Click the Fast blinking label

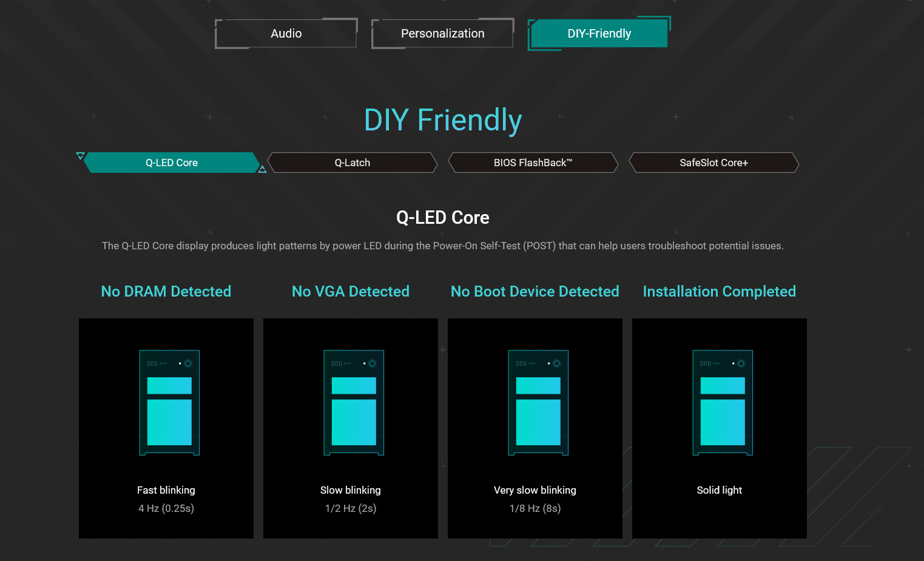pos(166,490)
